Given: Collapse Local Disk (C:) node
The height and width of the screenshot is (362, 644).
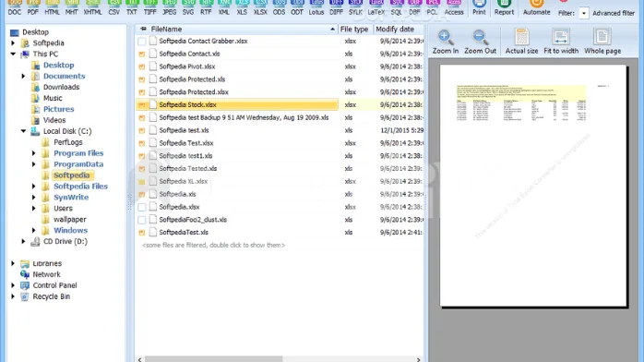Looking at the screenshot, I should [x=23, y=131].
